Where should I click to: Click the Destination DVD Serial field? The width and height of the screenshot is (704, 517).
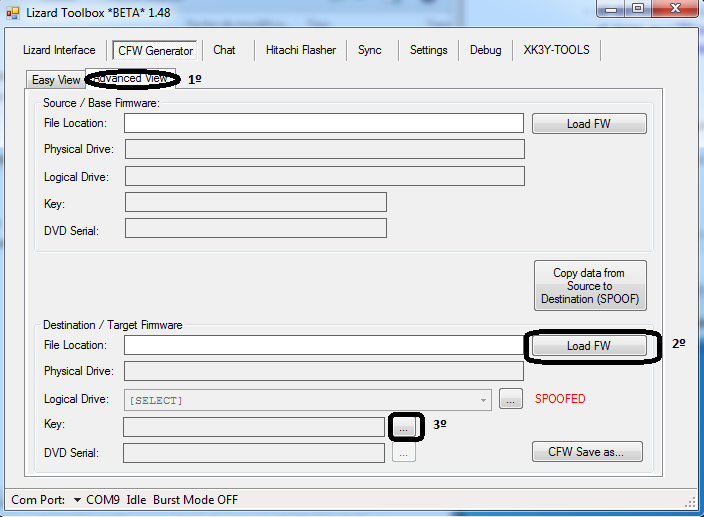pyautogui.click(x=254, y=453)
